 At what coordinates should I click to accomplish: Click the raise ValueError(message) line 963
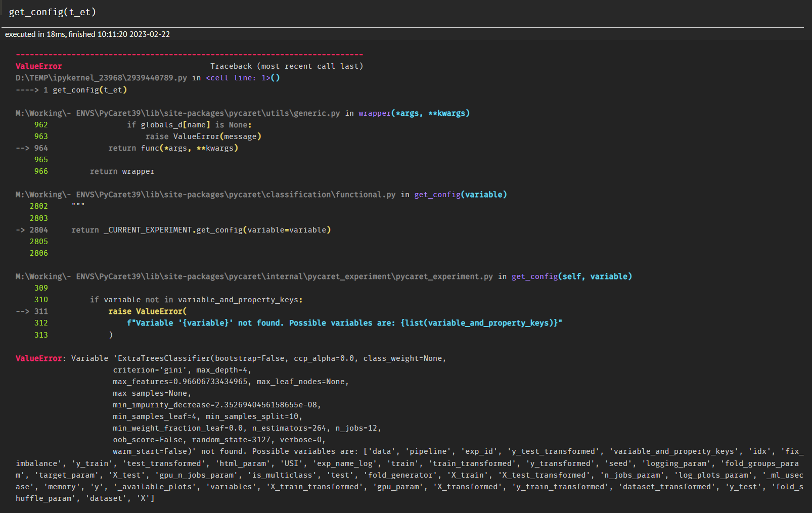(202, 136)
